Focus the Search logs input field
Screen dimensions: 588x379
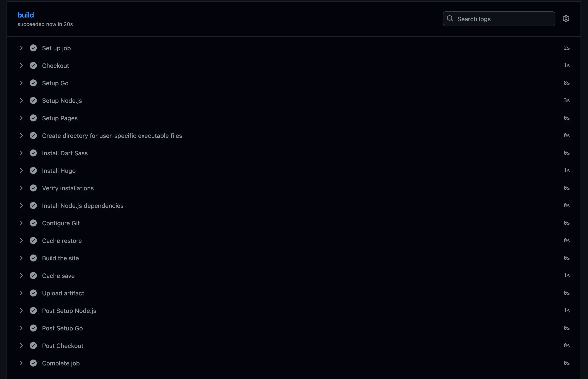pos(503,19)
